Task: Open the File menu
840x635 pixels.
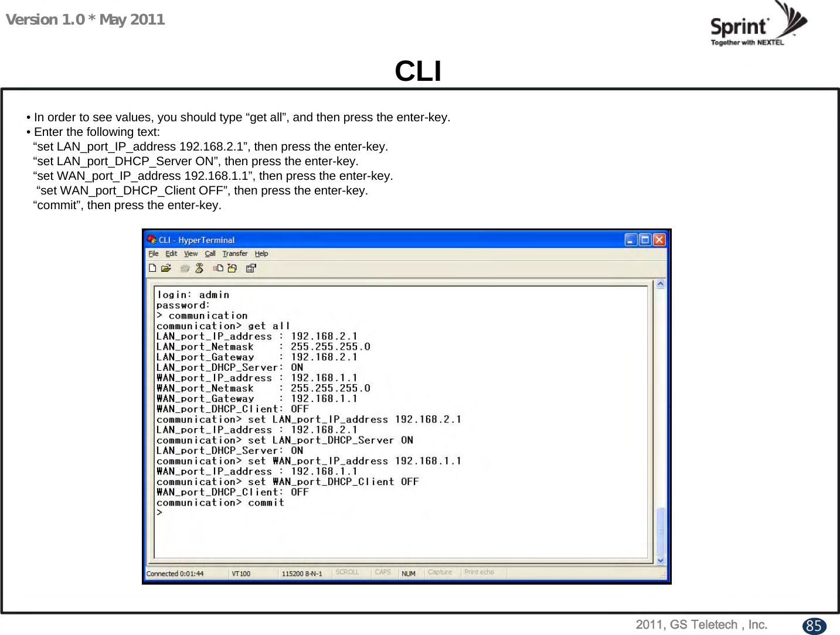Action: [x=154, y=254]
